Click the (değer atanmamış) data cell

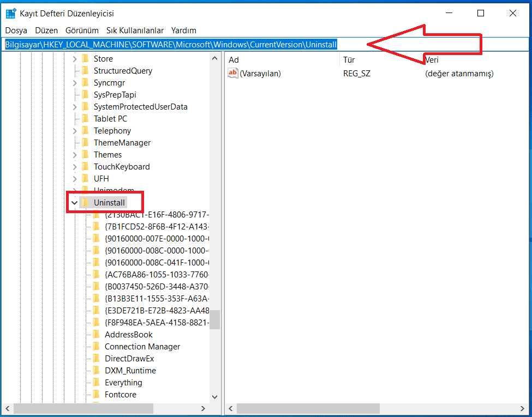click(459, 74)
